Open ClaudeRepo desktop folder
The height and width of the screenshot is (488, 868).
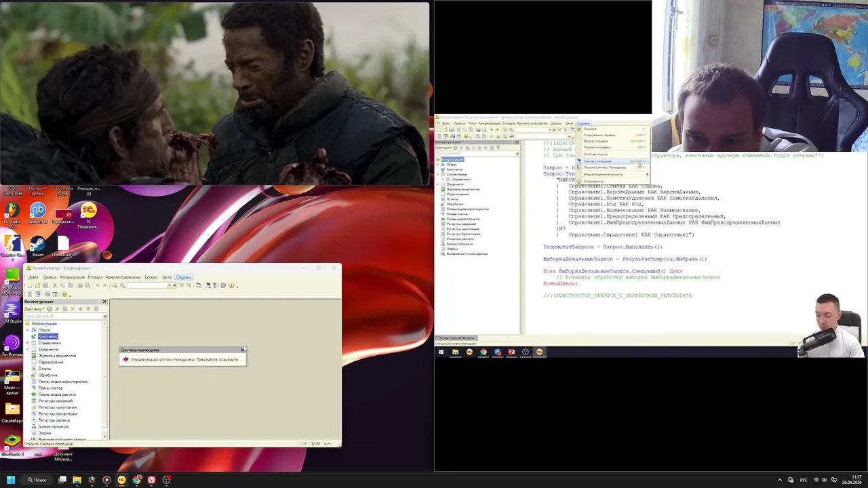point(12,411)
